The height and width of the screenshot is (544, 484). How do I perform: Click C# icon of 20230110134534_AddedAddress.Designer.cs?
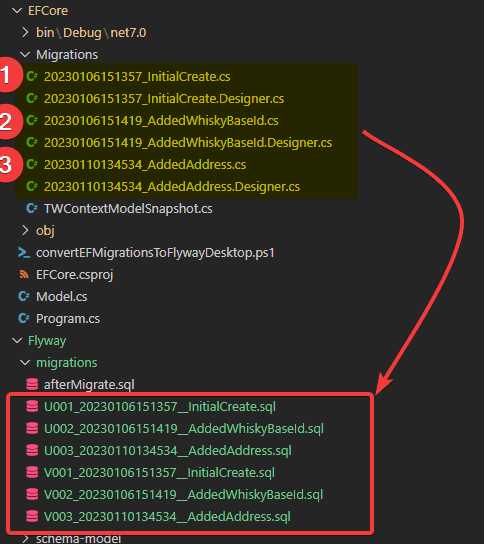(x=32, y=186)
